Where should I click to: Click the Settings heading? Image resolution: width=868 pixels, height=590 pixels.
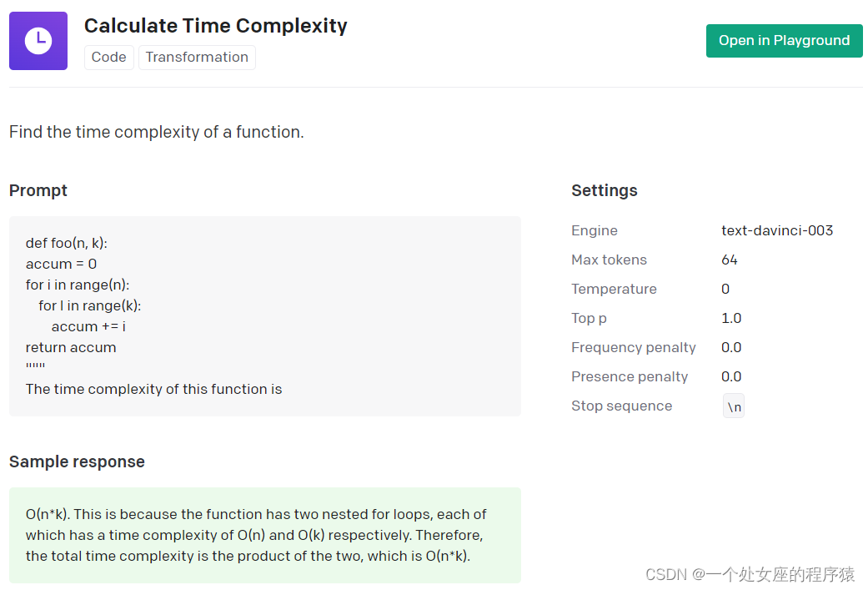click(x=605, y=190)
